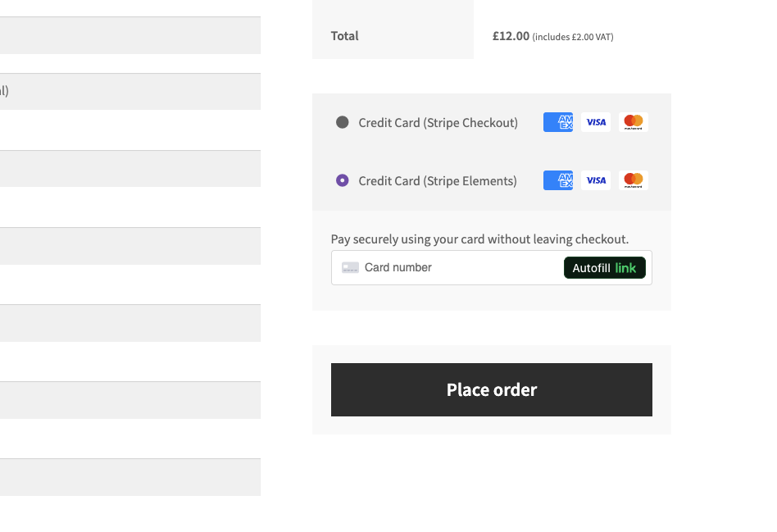Click the Amex icon beside Stripe Checkout
Viewport: 777px width, 532px height.
(558, 122)
